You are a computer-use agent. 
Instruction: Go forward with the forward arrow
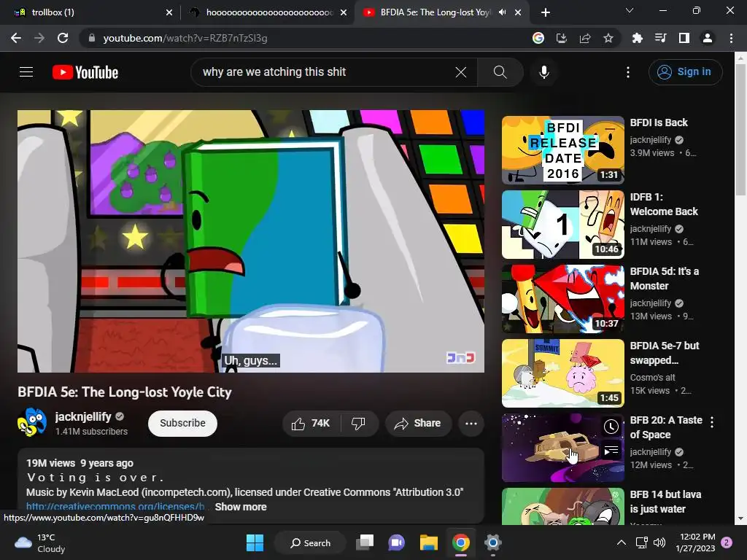pyautogui.click(x=39, y=38)
